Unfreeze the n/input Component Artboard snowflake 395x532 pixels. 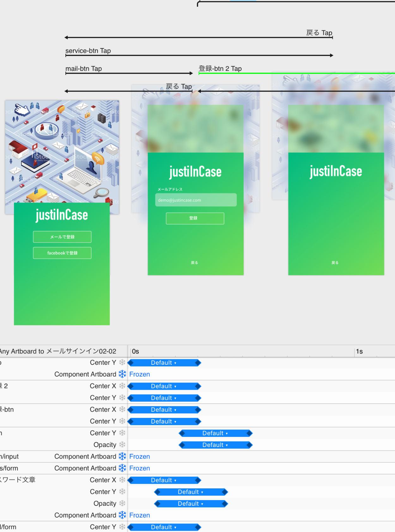pyautogui.click(x=122, y=456)
